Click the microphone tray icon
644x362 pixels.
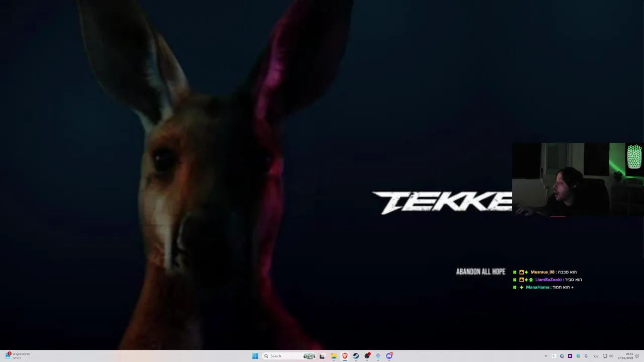(x=586, y=356)
